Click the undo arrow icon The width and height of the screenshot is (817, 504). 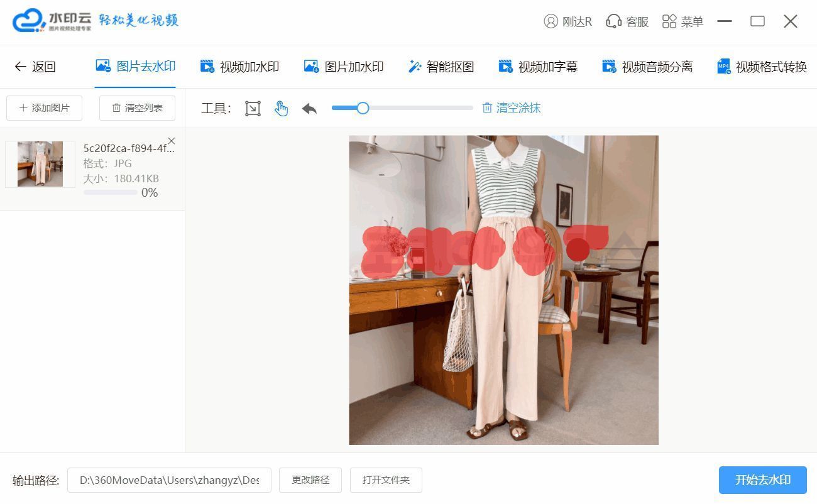[x=309, y=108]
